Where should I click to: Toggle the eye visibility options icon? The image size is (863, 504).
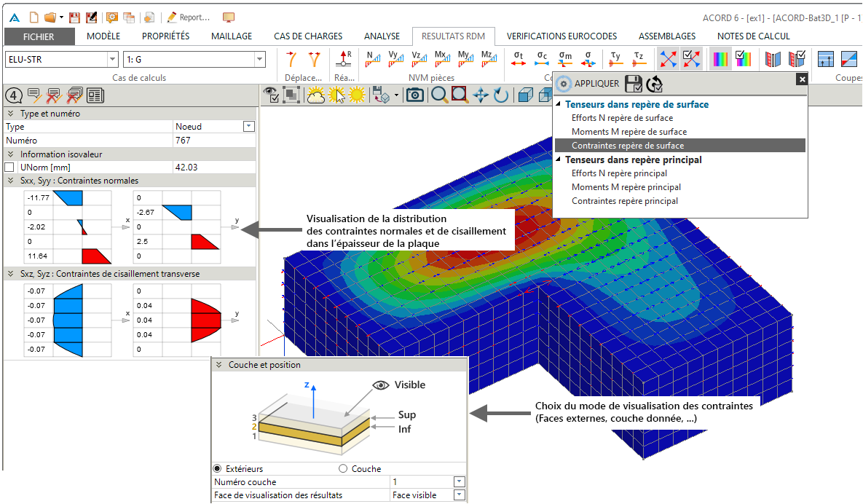coord(271,95)
